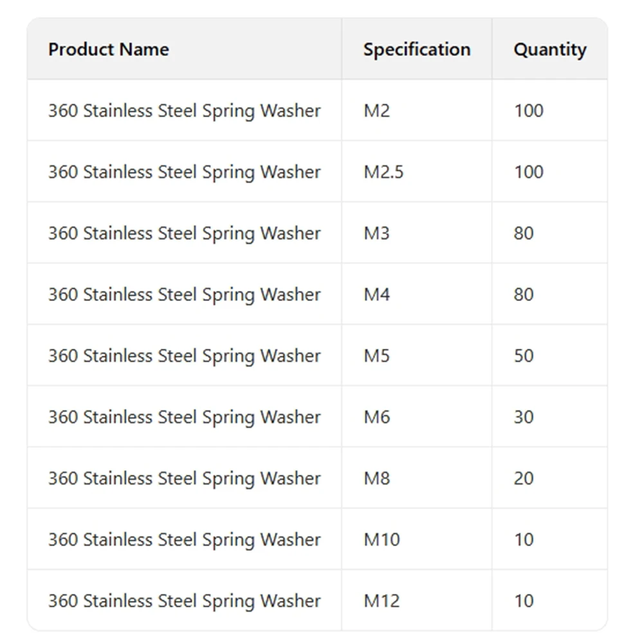Image resolution: width=644 pixels, height=644 pixels.
Task: Click the quantity 100 in M2 row
Action: click(x=529, y=111)
